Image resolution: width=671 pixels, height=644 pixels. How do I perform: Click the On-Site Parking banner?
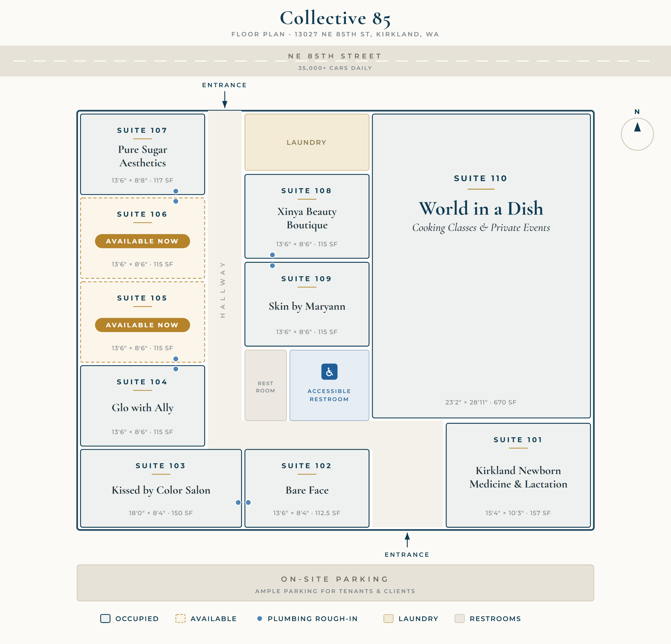[x=335, y=583]
